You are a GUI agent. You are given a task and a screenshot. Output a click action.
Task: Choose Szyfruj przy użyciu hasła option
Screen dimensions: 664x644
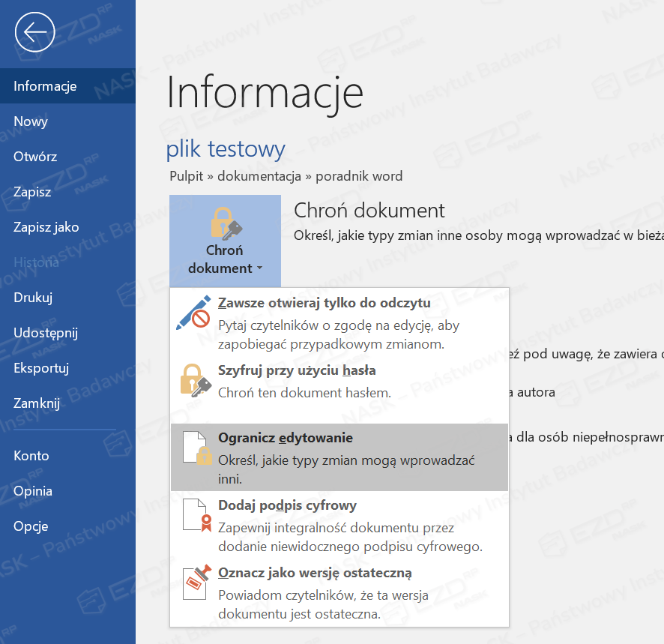(297, 370)
